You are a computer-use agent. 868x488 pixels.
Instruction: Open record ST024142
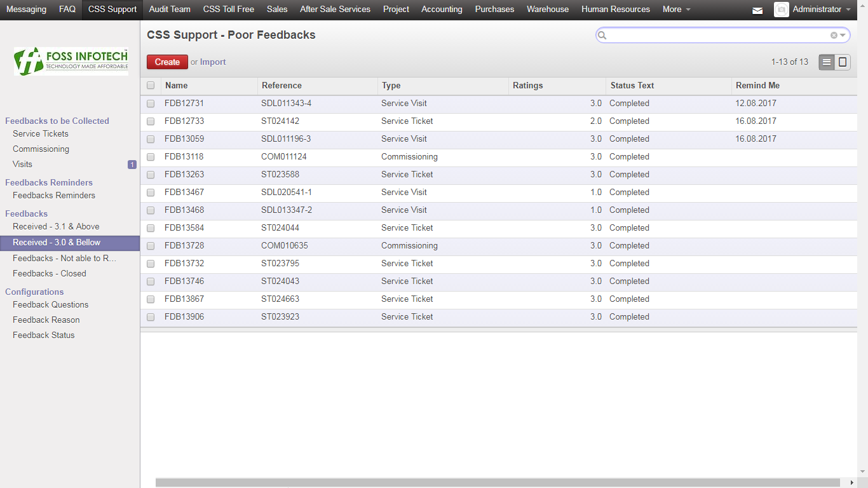280,121
